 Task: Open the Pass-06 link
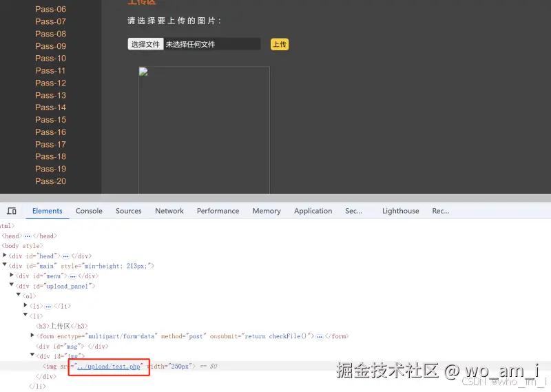[x=50, y=9]
